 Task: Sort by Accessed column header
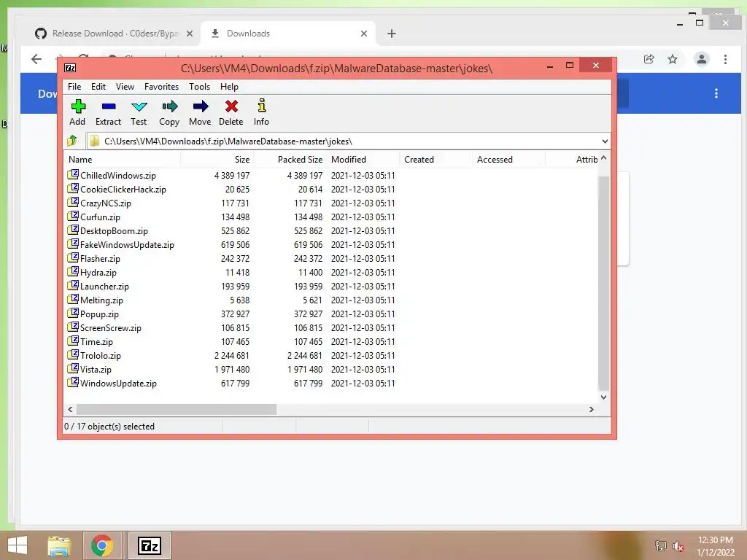pyautogui.click(x=508, y=160)
